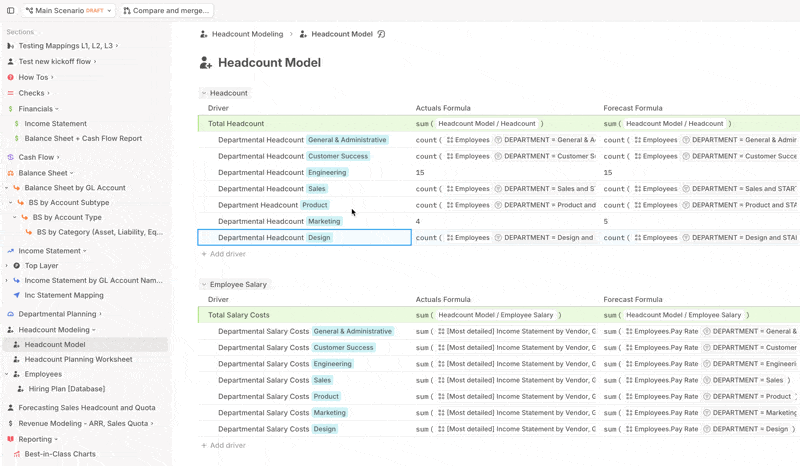Click the Headcount Model title icon
The width and height of the screenshot is (800, 466).
pyautogui.click(x=206, y=63)
